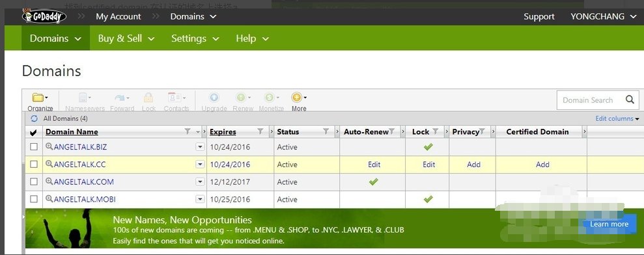This screenshot has width=644, height=255.
Task: Filter the Expires column
Action: (x=260, y=131)
